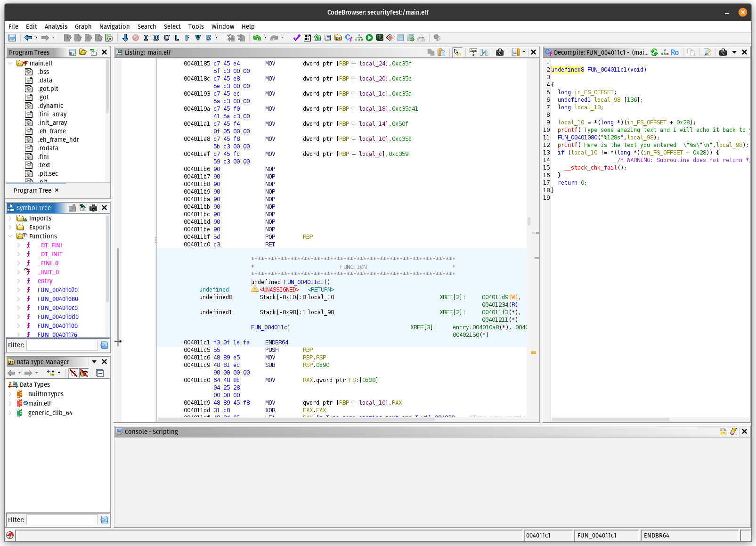Click the down arrow navigation toolbar icon
The width and height of the screenshot is (756, 546).
tap(125, 38)
